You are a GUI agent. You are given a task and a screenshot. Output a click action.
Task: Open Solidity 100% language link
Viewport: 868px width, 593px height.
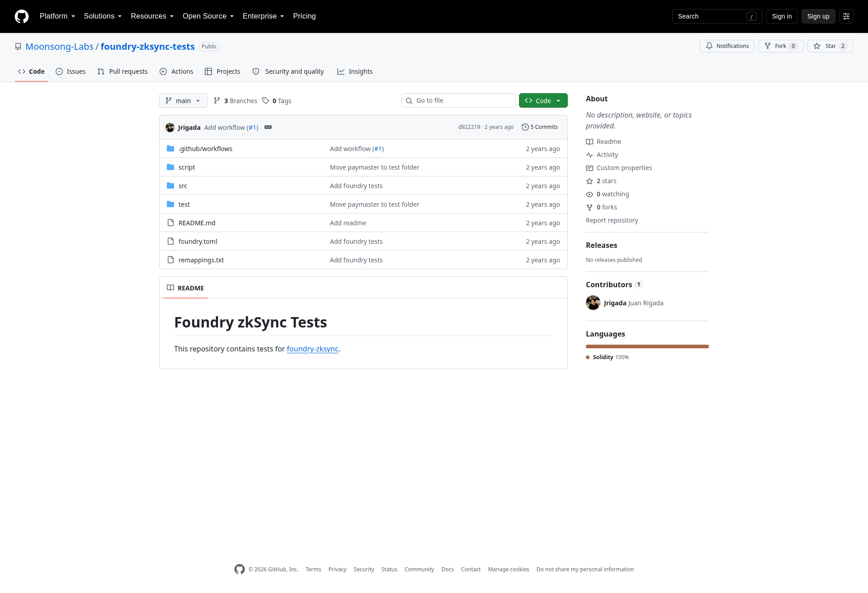608,357
